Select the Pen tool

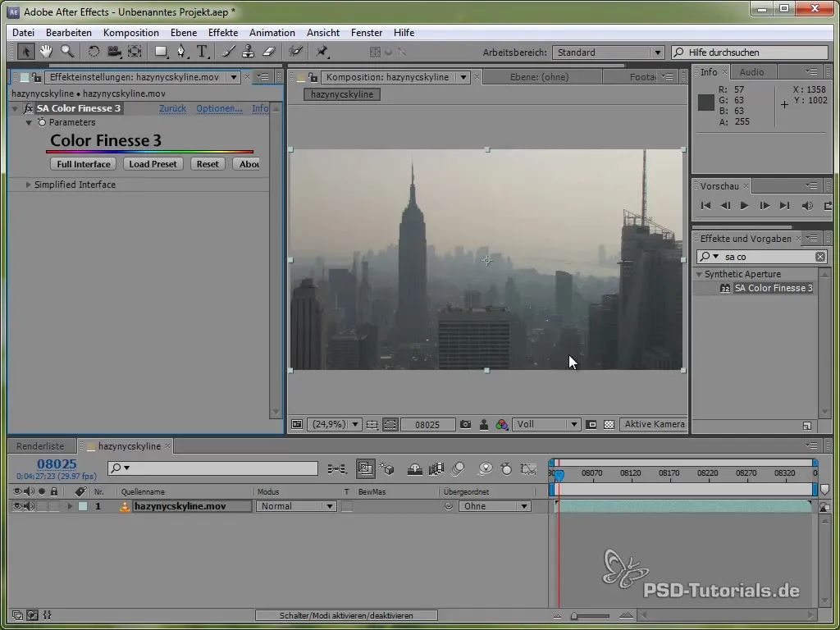[181, 52]
